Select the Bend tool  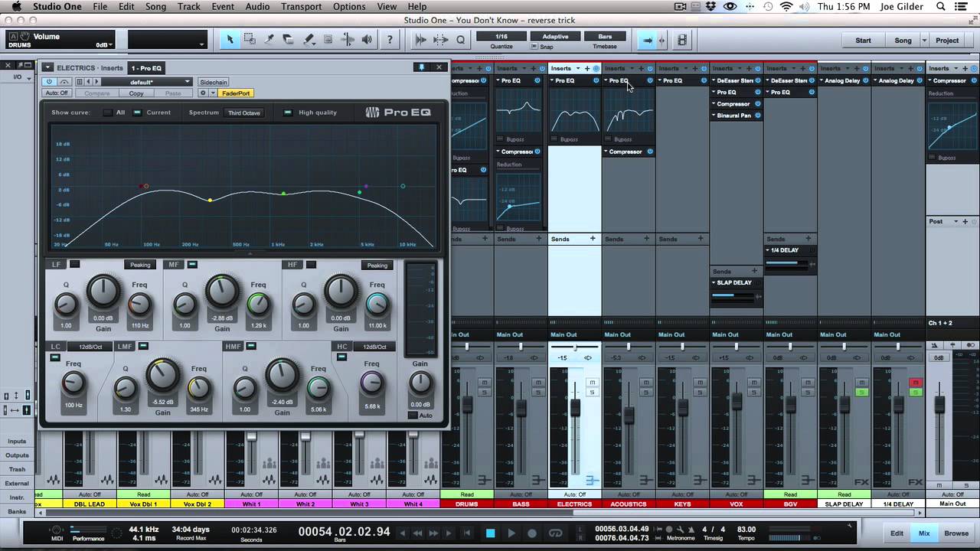pyautogui.click(x=348, y=40)
